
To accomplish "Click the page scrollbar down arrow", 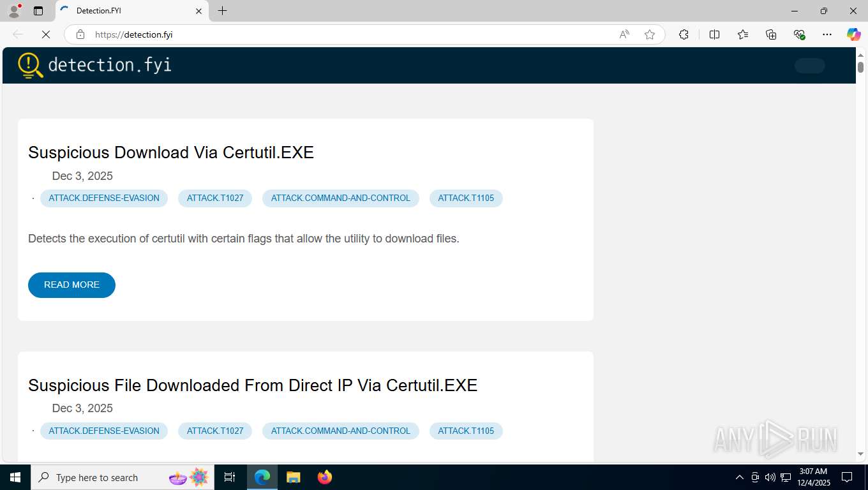I will pos(860,454).
